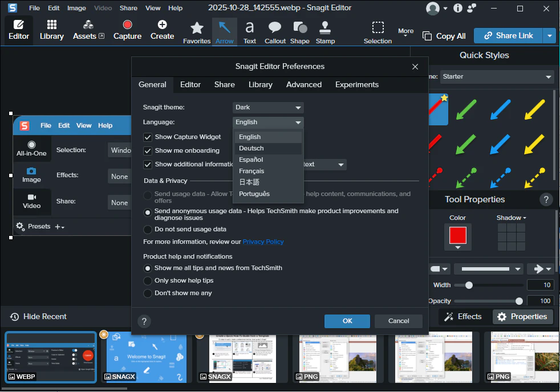
Task: Select the Callout tool in toolbar
Action: tap(275, 31)
